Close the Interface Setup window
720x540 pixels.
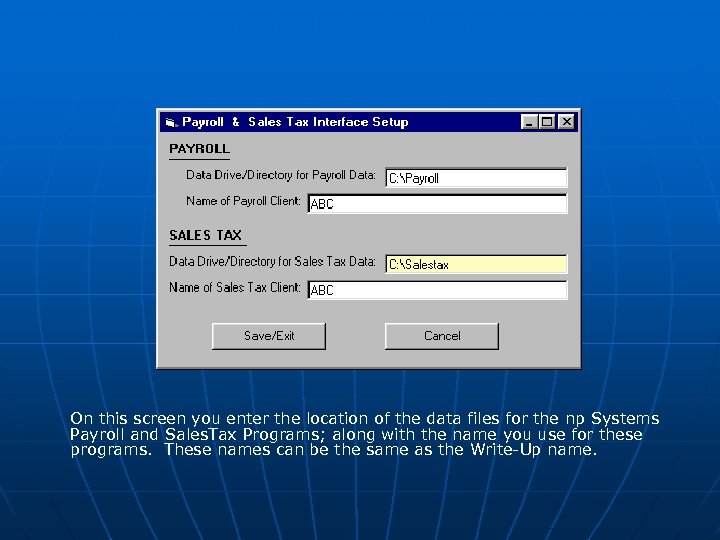pyautogui.click(x=567, y=122)
